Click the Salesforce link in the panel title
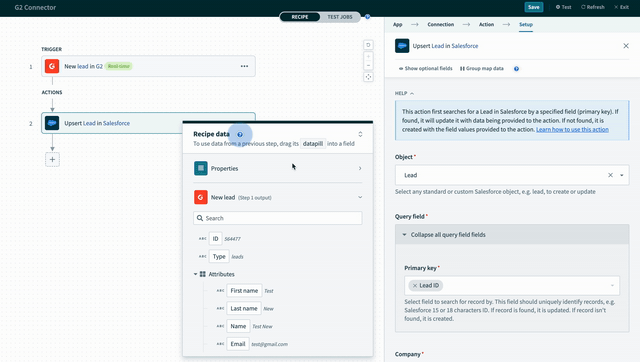 464,46
